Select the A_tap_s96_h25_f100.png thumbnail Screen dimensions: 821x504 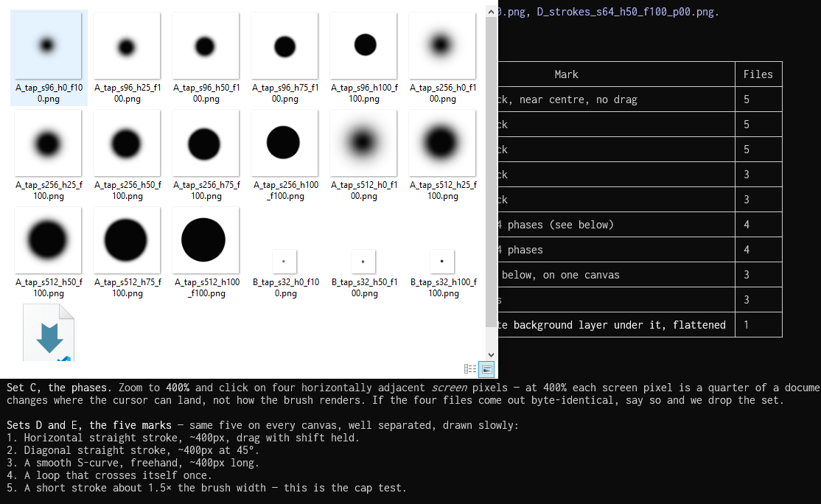[127, 46]
